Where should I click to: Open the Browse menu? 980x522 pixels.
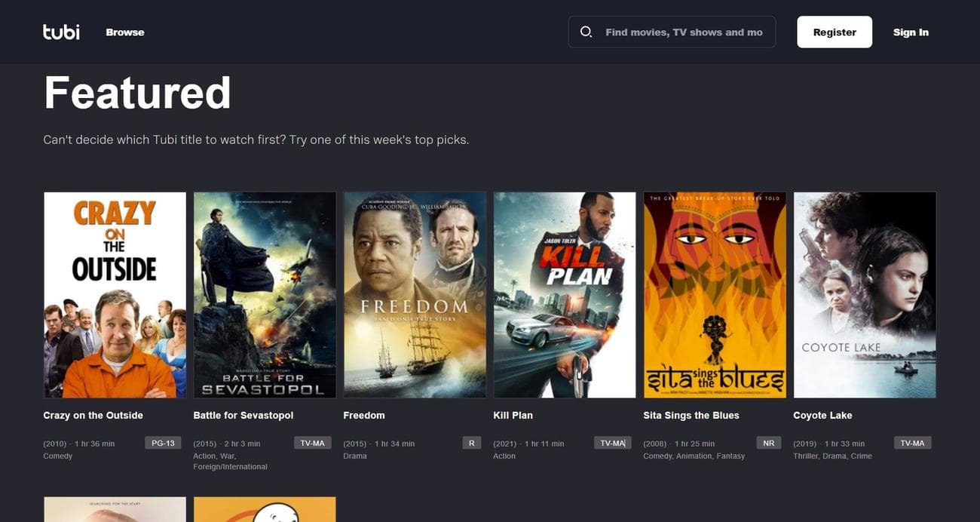click(124, 31)
